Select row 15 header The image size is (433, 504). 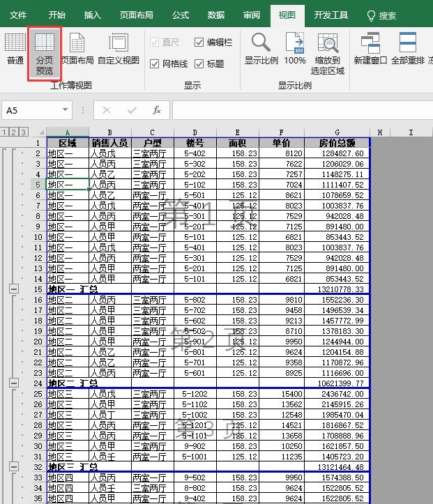click(38, 289)
